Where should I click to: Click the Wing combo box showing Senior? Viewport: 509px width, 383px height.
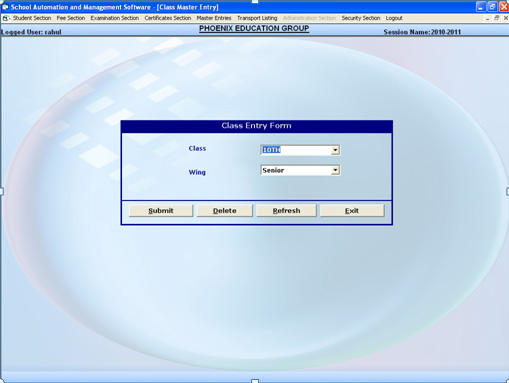[300, 170]
